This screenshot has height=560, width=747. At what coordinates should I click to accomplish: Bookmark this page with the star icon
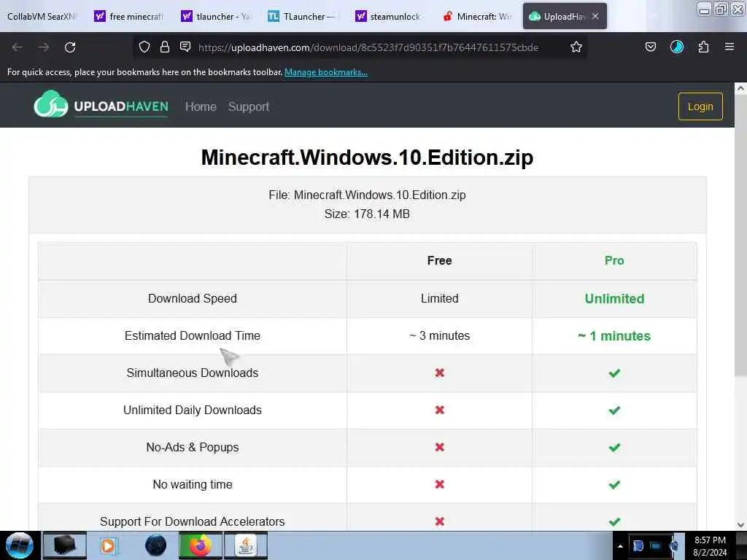tap(576, 47)
